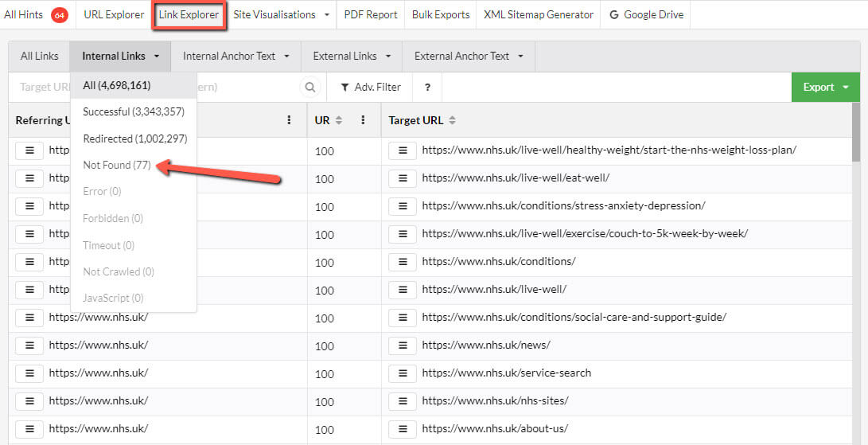Open XML Sitemap Generator tab
The width and height of the screenshot is (868, 445).
click(x=539, y=15)
